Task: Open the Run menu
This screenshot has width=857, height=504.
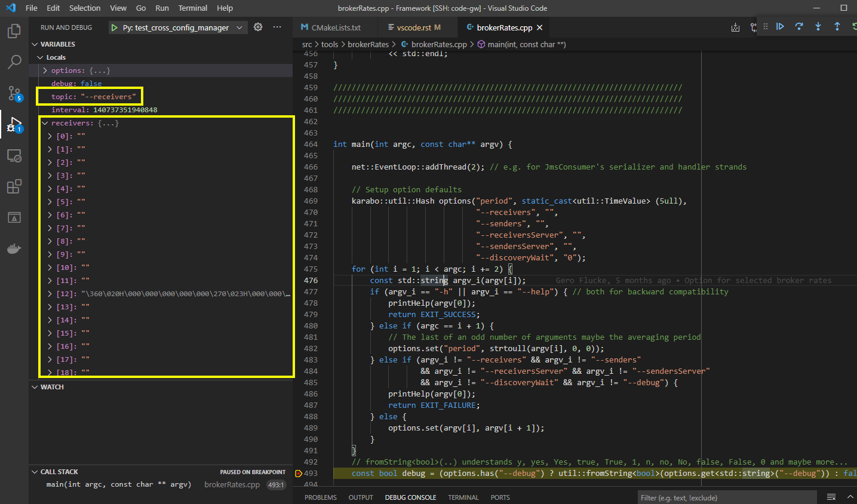Action: point(162,8)
